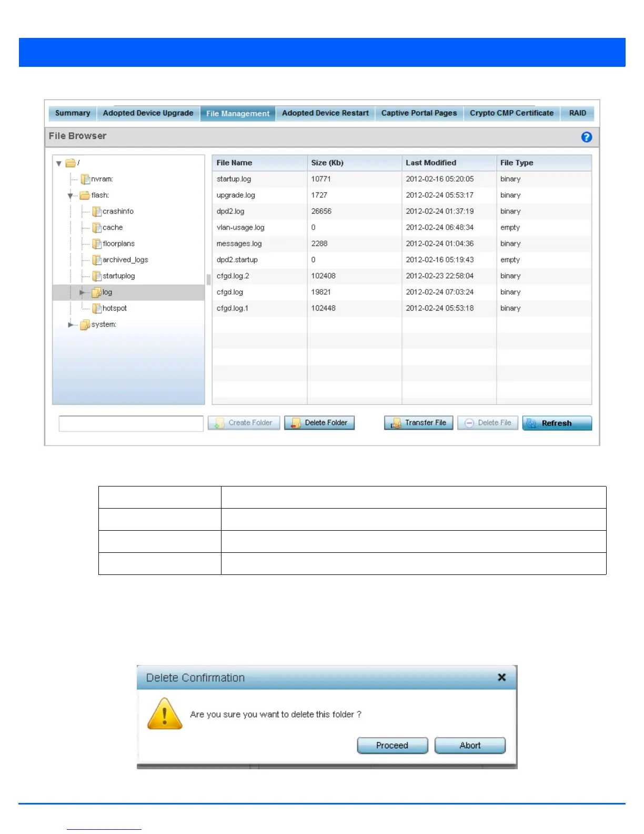Select the vlan-usage.log file row
Viewport: 644px width, 834px height.
(402, 228)
